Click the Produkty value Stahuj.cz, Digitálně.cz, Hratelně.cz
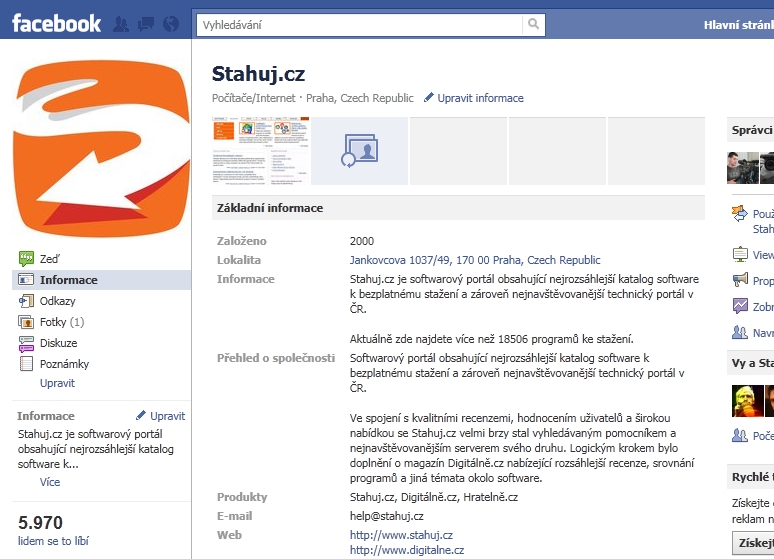This screenshot has height=559, width=774. pos(434,497)
